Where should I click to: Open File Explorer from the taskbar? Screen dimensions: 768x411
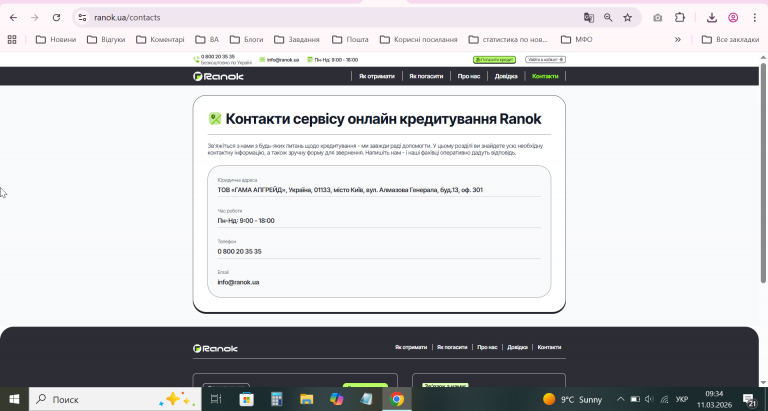pos(307,399)
